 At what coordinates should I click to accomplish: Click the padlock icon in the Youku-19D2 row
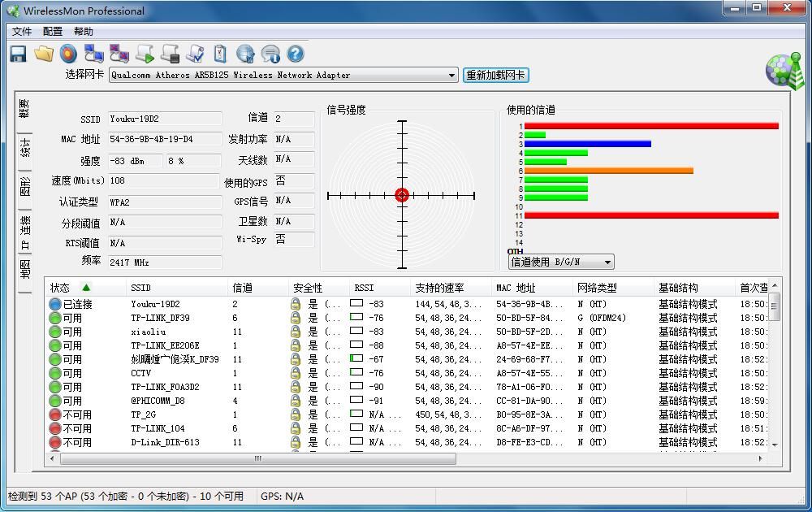pos(296,304)
